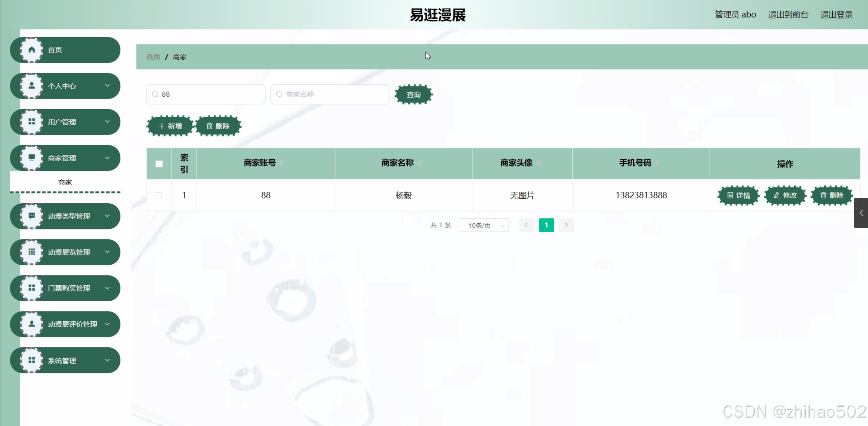Click the monitor icon for 商家管理
Viewport: 868px width, 426px height.
pyautogui.click(x=32, y=158)
